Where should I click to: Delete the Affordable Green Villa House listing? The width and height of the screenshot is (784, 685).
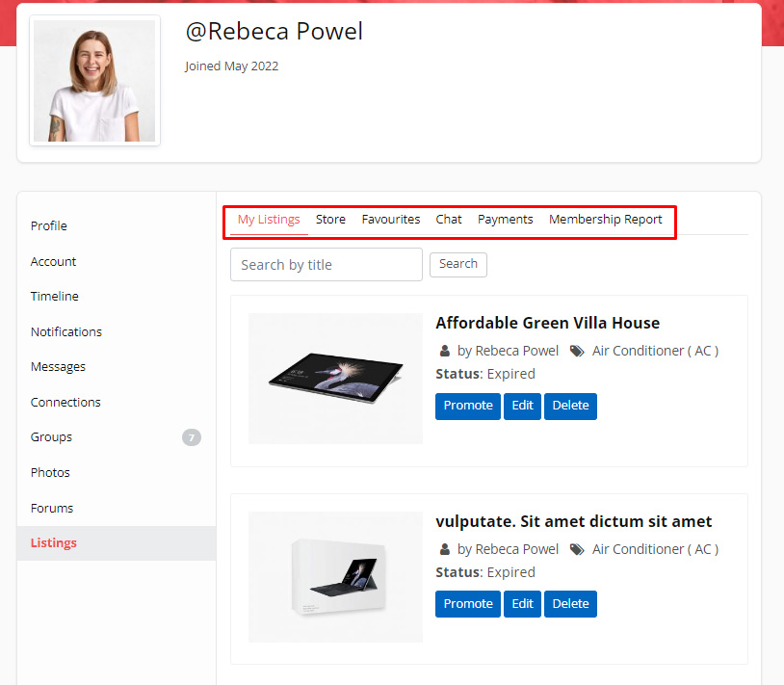[x=570, y=406]
